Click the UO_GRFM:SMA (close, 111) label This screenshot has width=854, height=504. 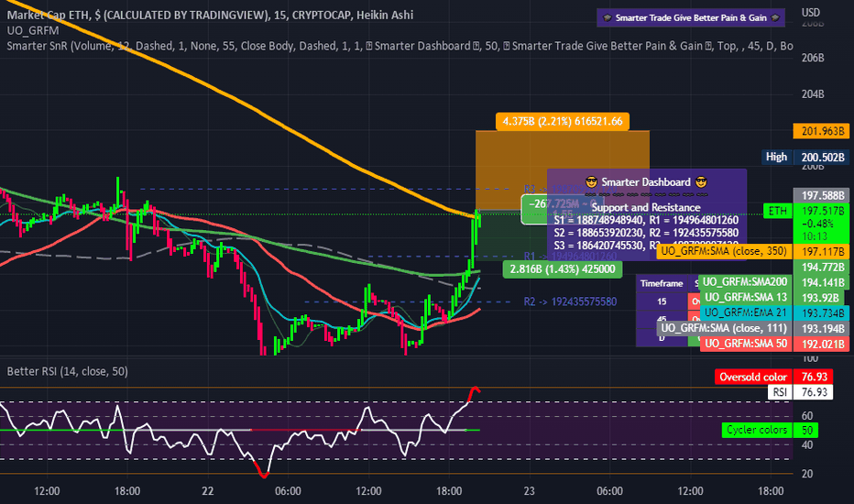(x=724, y=328)
